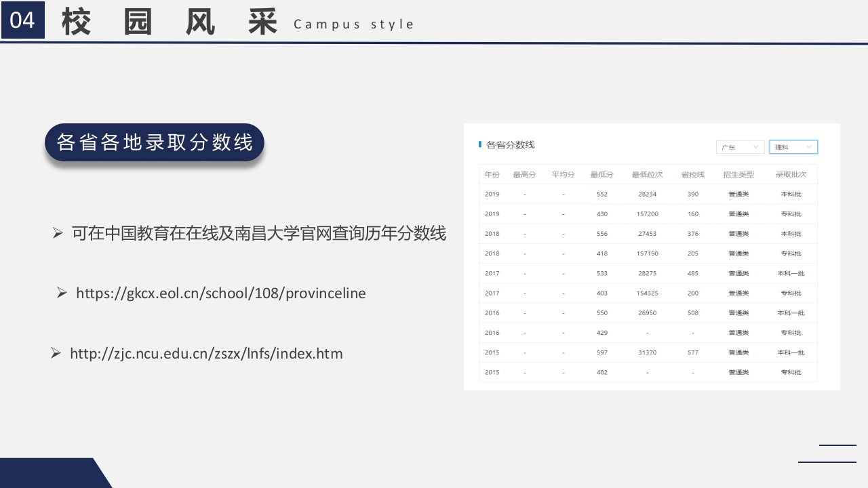Select the 录取批次 column header
Screen dimensions: 868x488
pyautogui.click(x=791, y=174)
